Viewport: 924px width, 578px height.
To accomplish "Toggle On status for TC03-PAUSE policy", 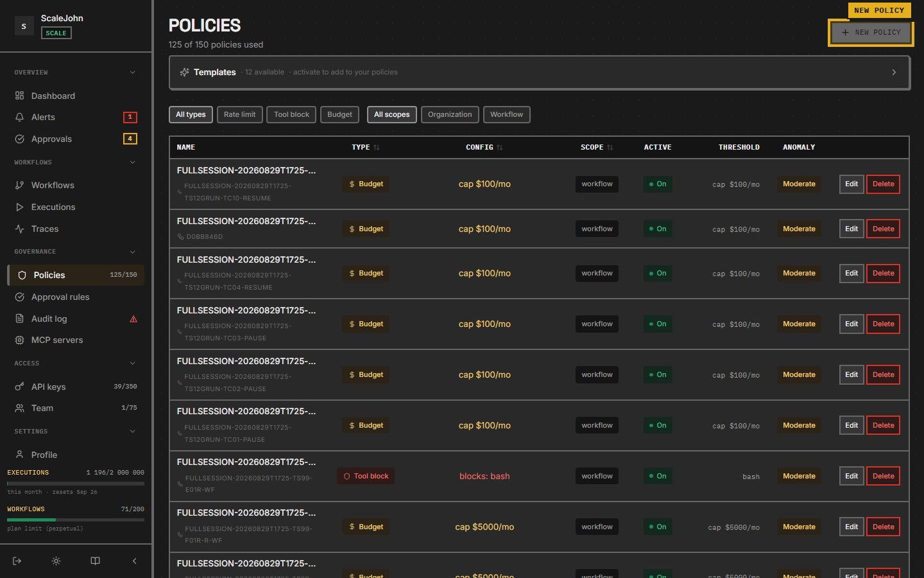I will (658, 324).
